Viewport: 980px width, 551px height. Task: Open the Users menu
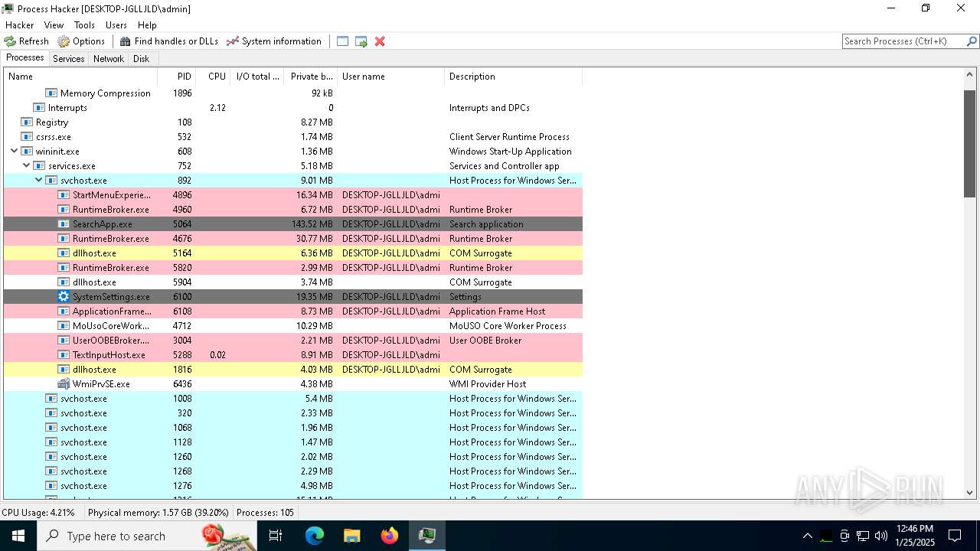click(x=116, y=25)
